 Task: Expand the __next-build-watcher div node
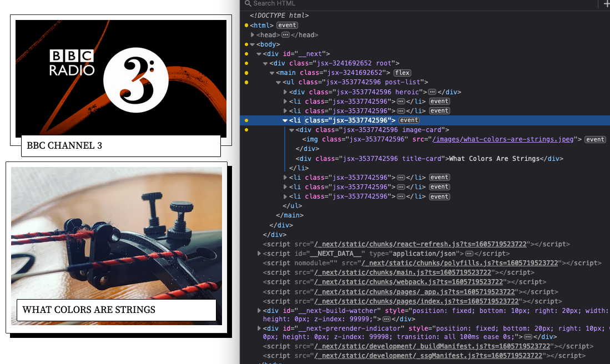259,311
